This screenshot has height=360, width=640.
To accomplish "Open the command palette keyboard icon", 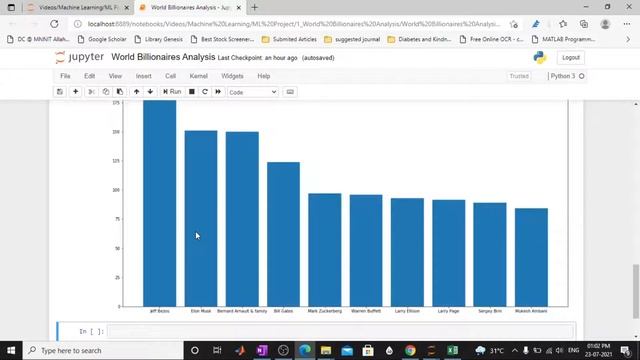I will pyautogui.click(x=290, y=92).
